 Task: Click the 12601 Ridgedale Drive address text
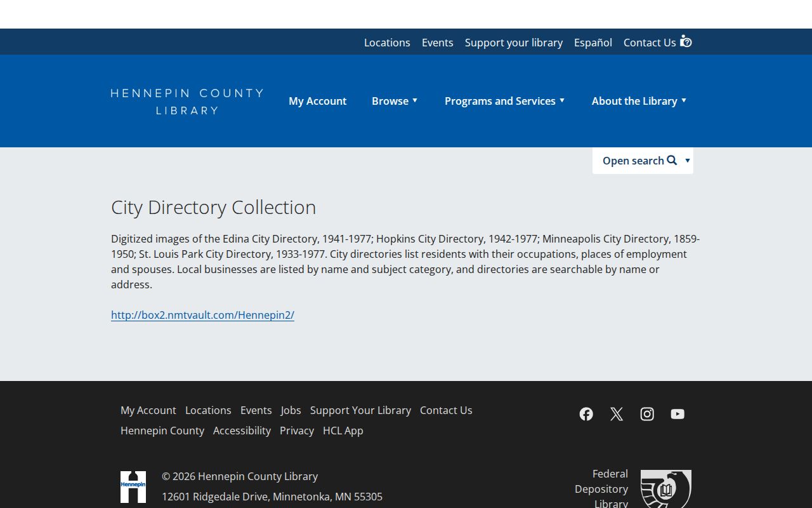coord(272,497)
